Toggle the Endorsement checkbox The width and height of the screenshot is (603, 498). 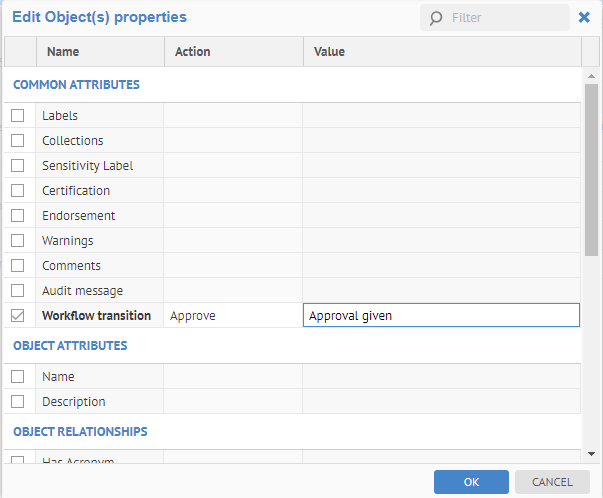[18, 216]
